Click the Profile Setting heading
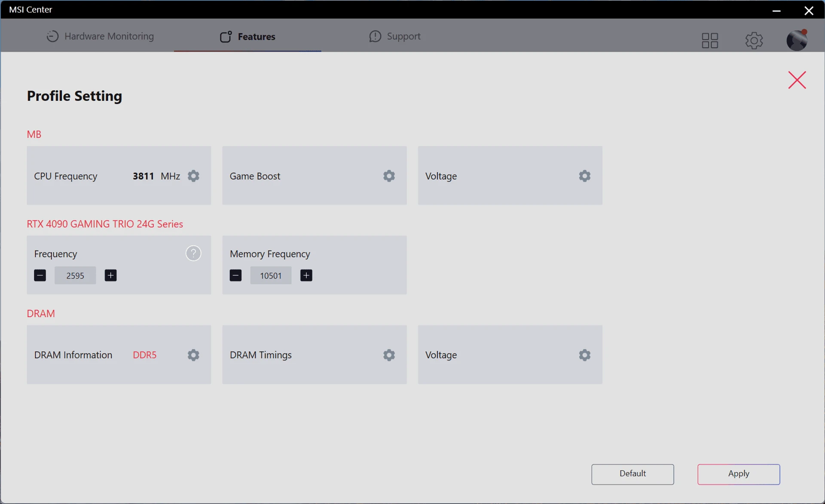The width and height of the screenshot is (825, 504). 74,96
